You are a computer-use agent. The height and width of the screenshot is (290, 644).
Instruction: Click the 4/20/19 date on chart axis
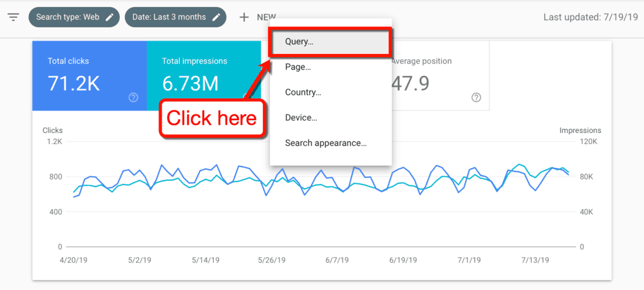tap(73, 260)
